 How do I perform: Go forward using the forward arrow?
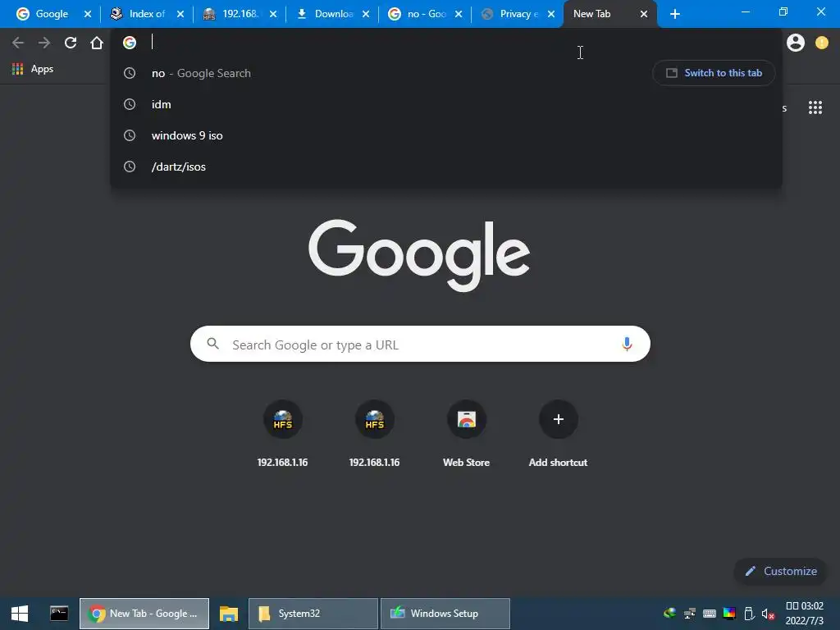click(44, 43)
